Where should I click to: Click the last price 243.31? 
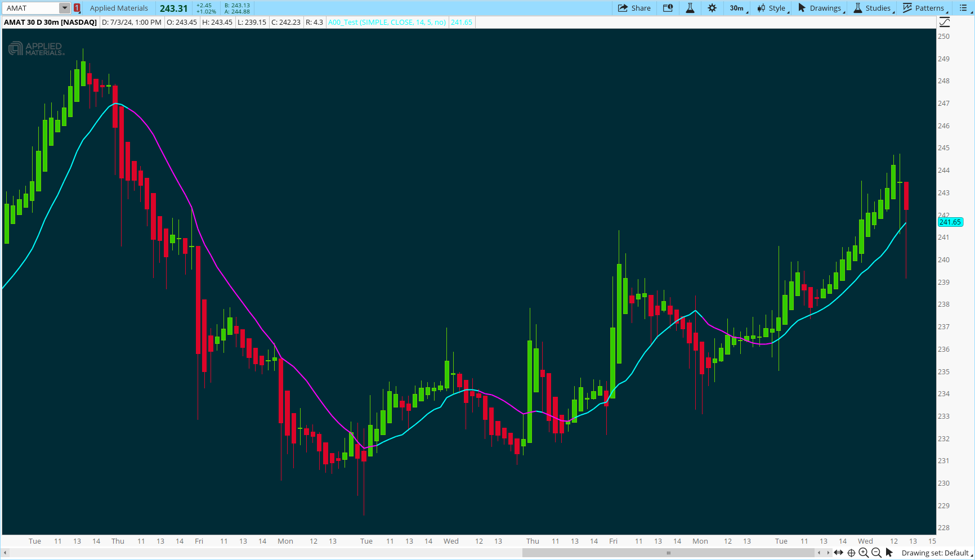[173, 8]
